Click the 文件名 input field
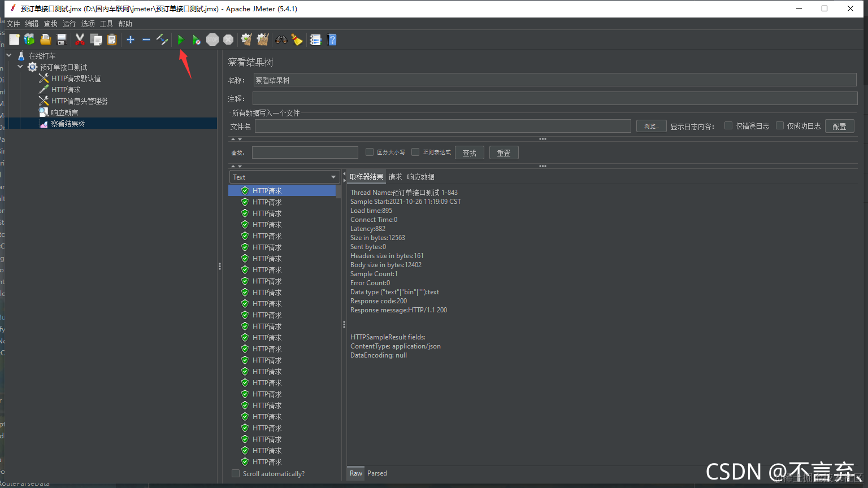The image size is (868, 488). [x=442, y=126]
